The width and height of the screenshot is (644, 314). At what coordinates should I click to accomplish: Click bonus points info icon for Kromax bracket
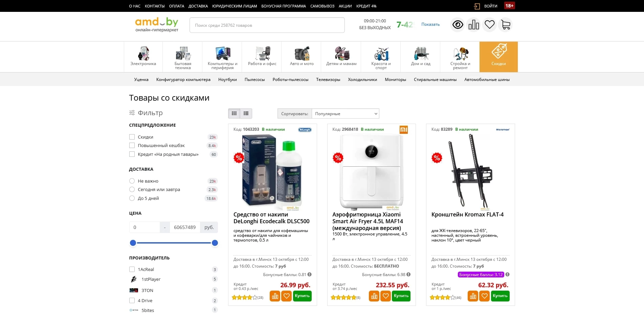(507, 275)
